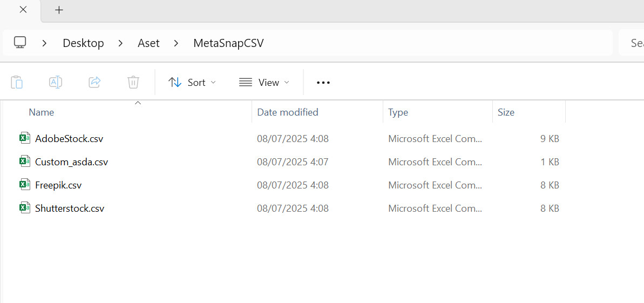Select the Freepik.csv Excel file icon

click(x=25, y=185)
